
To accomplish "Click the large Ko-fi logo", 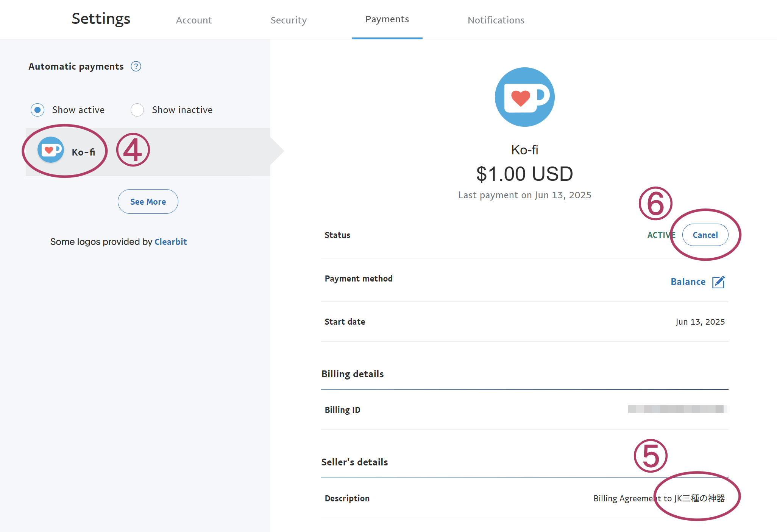I will (x=524, y=96).
